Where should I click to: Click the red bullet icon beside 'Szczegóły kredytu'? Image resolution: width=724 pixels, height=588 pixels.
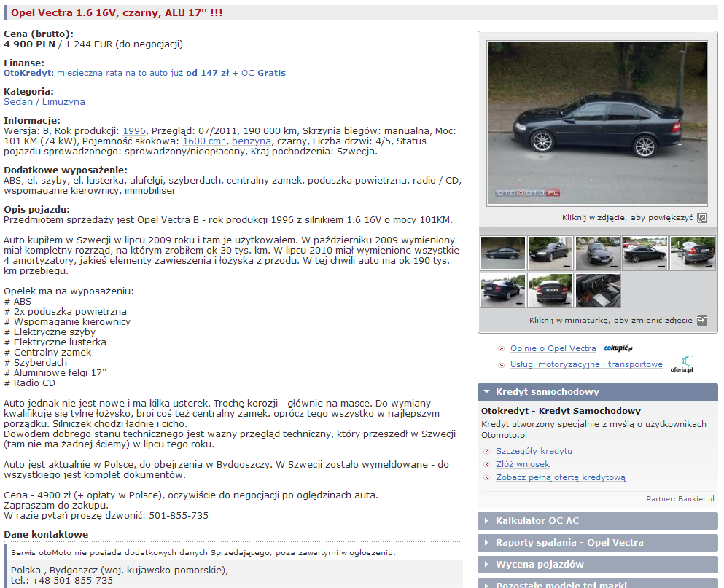click(486, 452)
